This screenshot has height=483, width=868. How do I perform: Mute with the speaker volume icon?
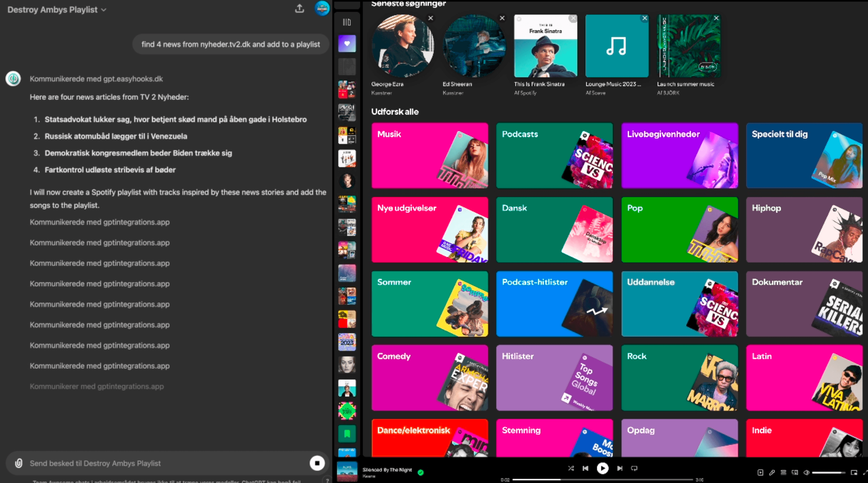pyautogui.click(x=806, y=473)
